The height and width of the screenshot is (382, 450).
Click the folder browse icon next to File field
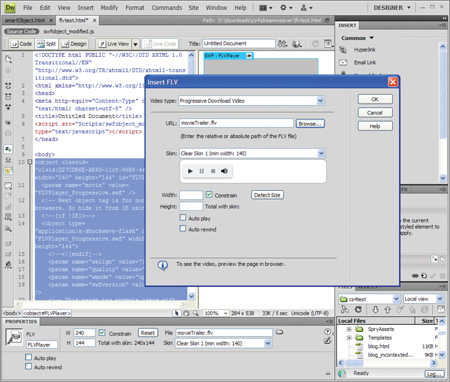coord(279,332)
